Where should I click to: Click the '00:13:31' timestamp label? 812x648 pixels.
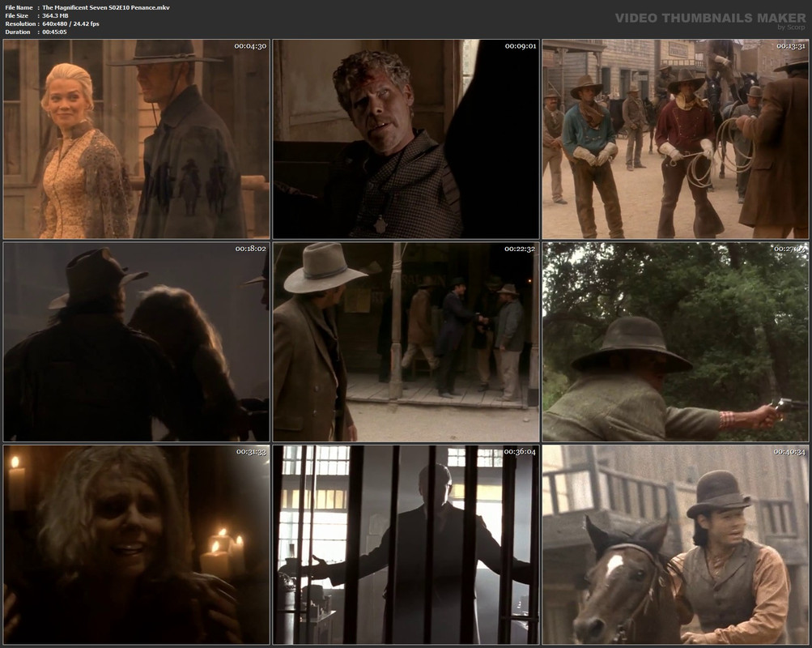790,46
